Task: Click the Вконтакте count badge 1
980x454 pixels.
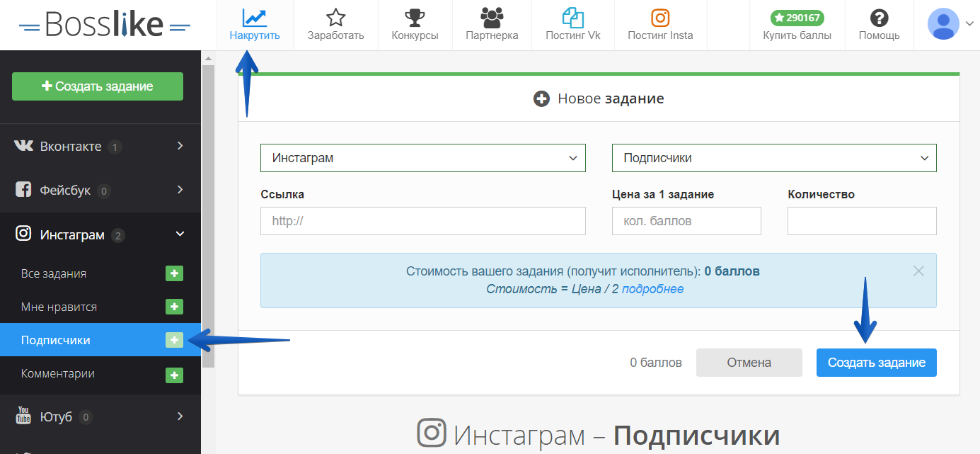Action: point(115,147)
